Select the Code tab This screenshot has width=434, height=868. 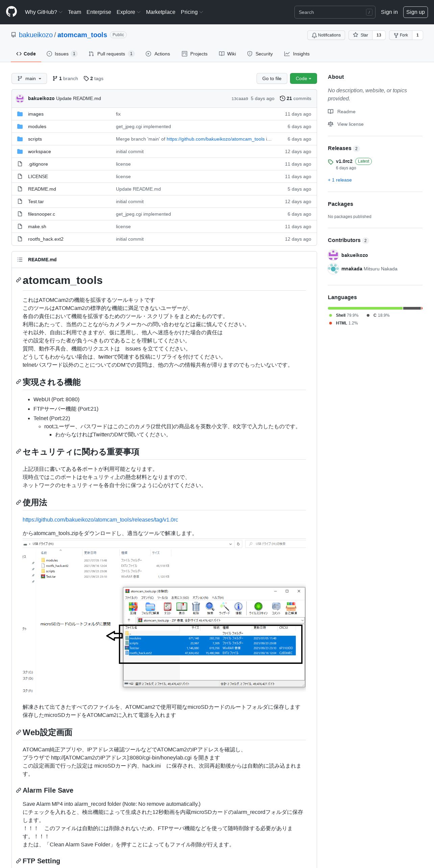coord(26,54)
